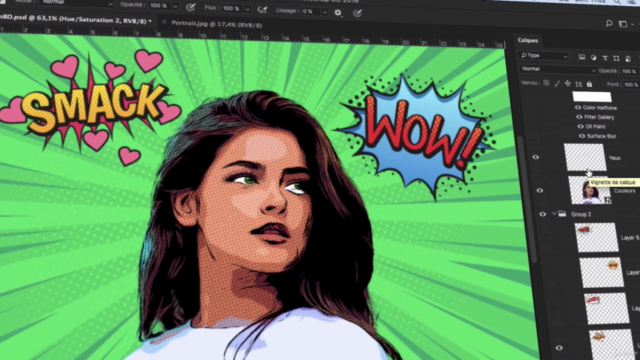Click the Fond fill percentage field

click(631, 84)
